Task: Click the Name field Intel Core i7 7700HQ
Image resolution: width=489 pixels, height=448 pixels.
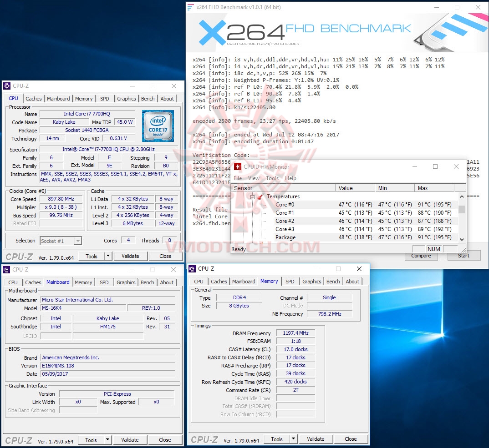Action: (87, 114)
